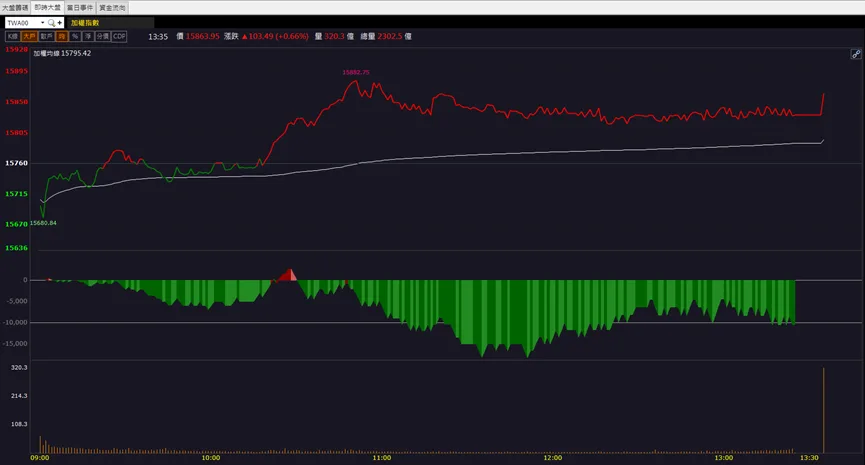Click the red positive spike in net-flow chart

coord(288,275)
